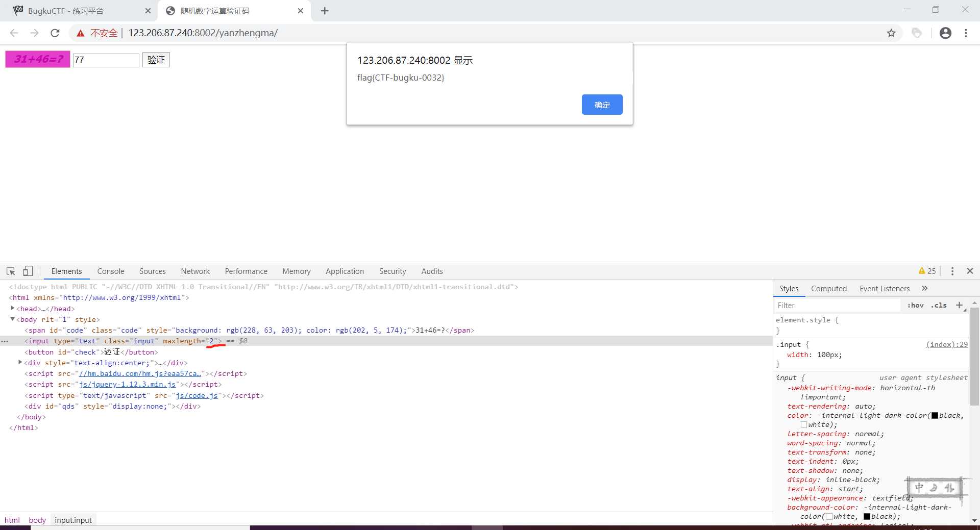Open the Application tab
Image resolution: width=980 pixels, height=530 pixels.
pyautogui.click(x=345, y=271)
